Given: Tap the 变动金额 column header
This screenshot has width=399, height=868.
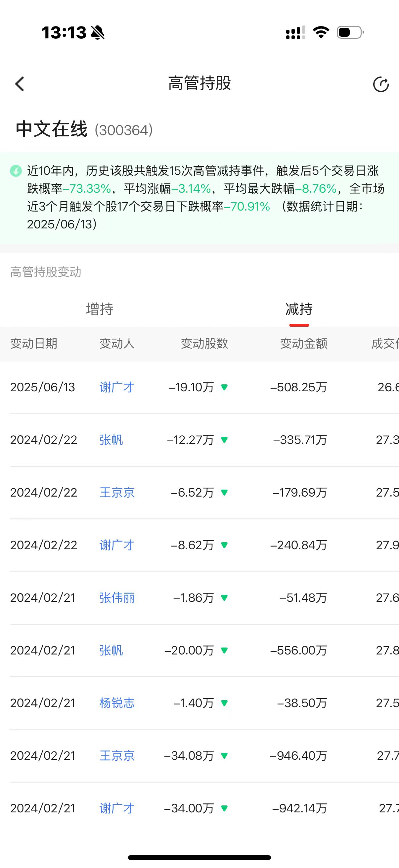Looking at the screenshot, I should click(304, 344).
